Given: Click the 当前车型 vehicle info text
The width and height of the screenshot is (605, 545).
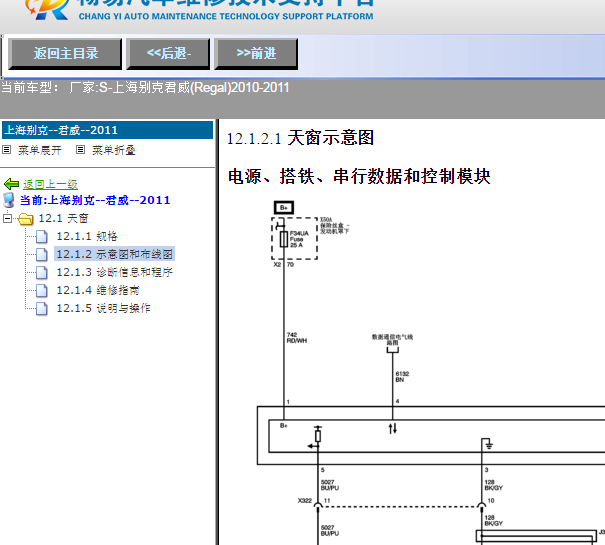Looking at the screenshot, I should 145,88.
